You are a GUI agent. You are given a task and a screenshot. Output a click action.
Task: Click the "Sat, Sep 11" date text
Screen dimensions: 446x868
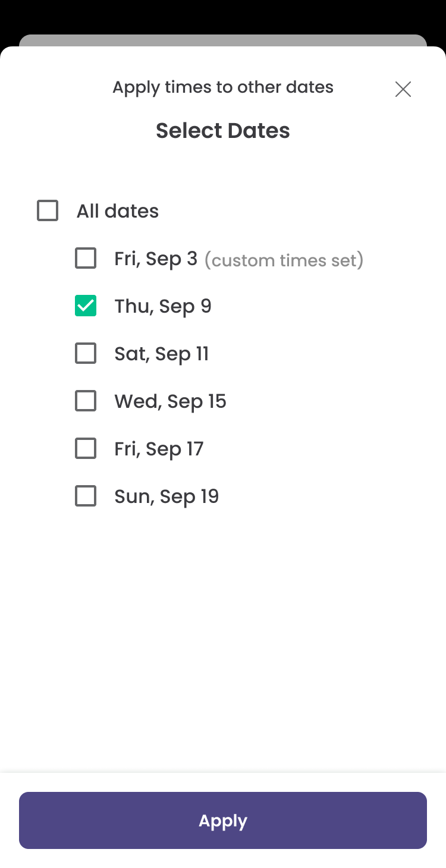pos(162,354)
